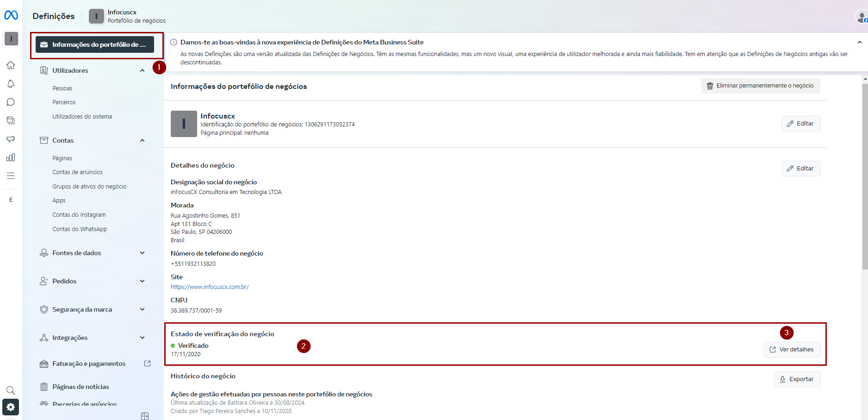
Task: Open the infocuscx.com.br website link
Action: coord(210,287)
